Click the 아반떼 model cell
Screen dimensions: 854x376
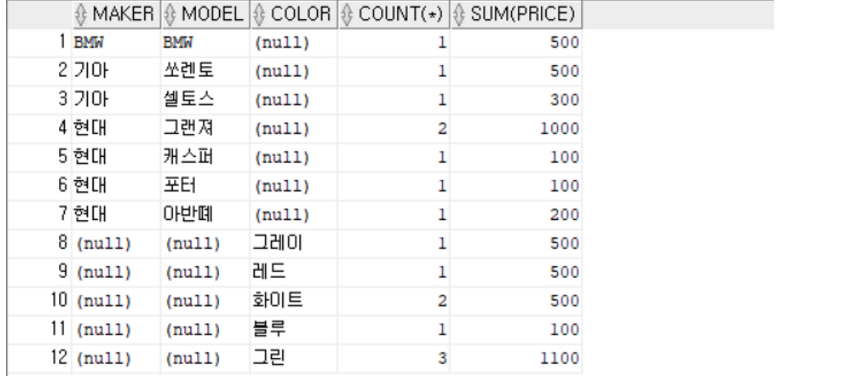pyautogui.click(x=206, y=215)
